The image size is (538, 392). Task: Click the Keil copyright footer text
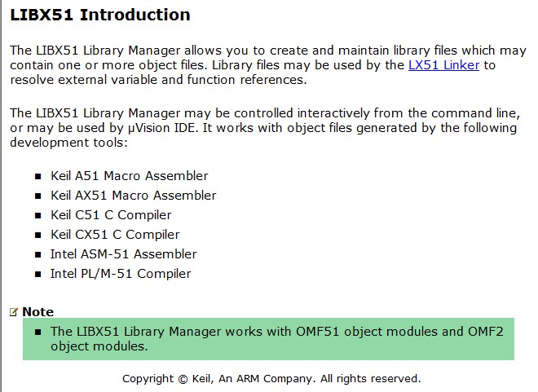(x=271, y=379)
